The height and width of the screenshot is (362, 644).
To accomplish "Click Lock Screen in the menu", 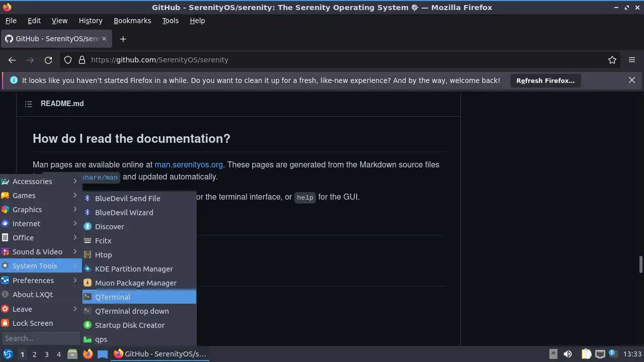I will (x=41, y=323).
